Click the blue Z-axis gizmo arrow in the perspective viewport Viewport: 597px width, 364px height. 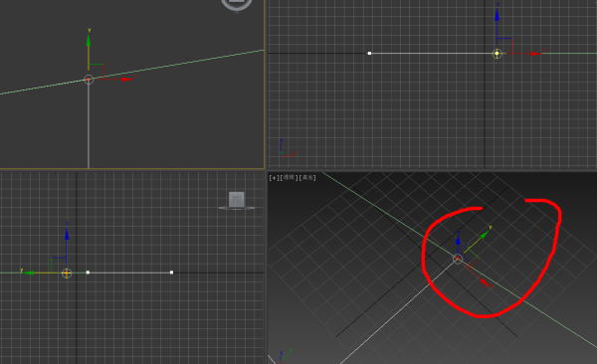click(x=458, y=241)
